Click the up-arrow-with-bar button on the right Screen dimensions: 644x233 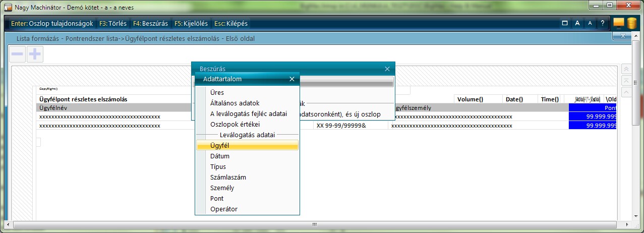[626, 81]
